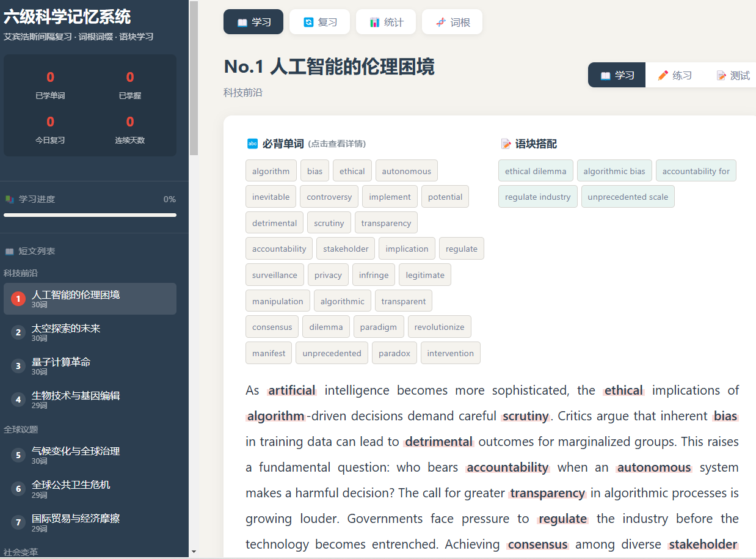The width and height of the screenshot is (756, 559).
Task: Open the 学习 top navigation tab
Action: click(253, 22)
